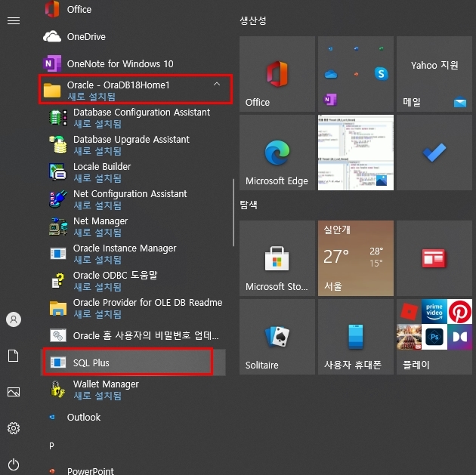Click the letter P section header
Screen dimensions: 476x475
coord(51,446)
